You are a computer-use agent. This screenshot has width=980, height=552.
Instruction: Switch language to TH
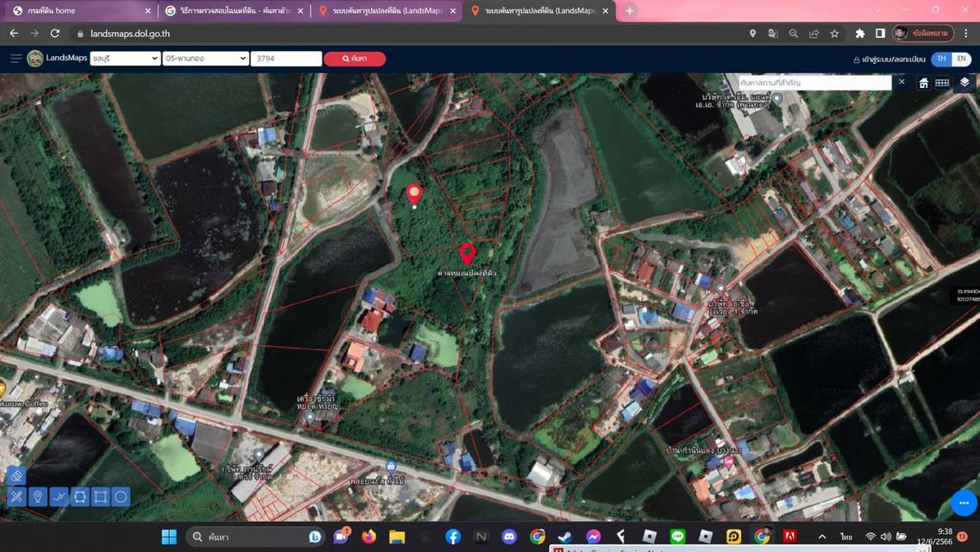941,59
